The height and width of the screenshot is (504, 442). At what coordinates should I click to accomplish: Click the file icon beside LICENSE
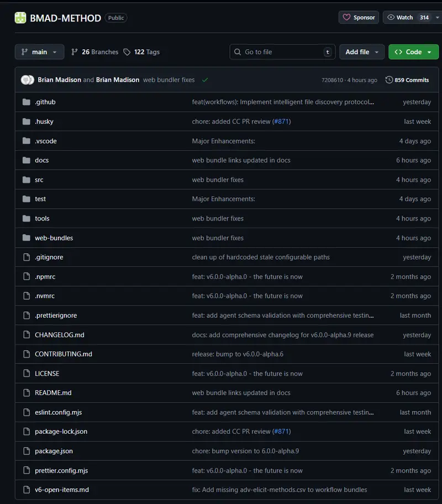click(x=26, y=374)
